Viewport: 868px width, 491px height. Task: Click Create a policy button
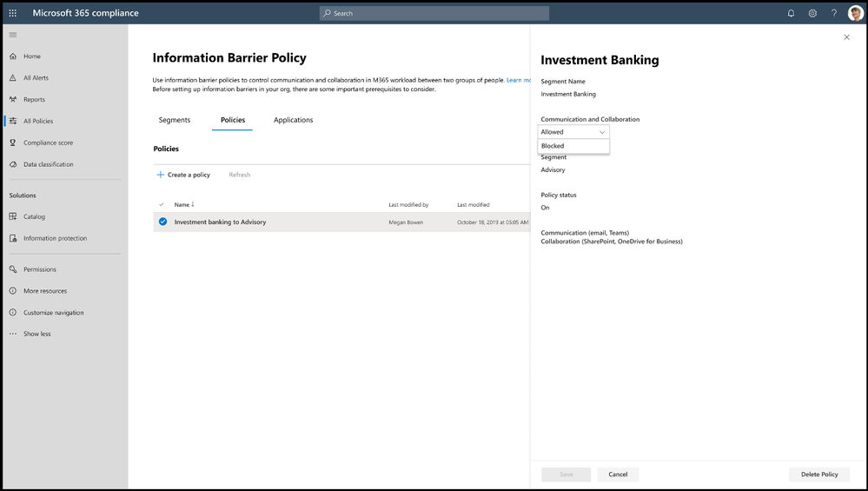183,175
